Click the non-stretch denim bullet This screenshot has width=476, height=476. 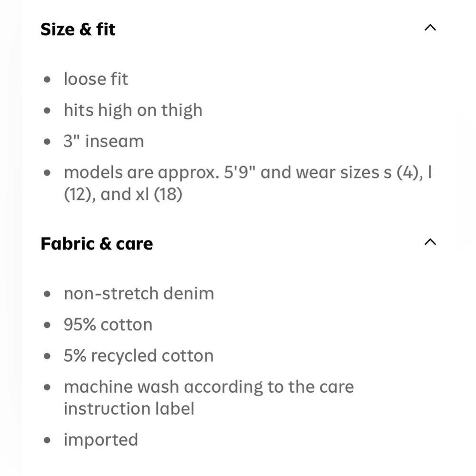[139, 294]
